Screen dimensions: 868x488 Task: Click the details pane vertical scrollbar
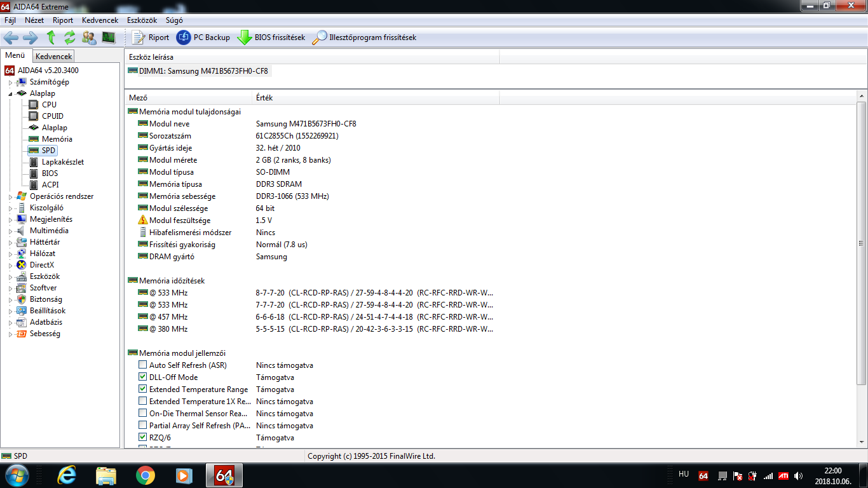(x=862, y=244)
